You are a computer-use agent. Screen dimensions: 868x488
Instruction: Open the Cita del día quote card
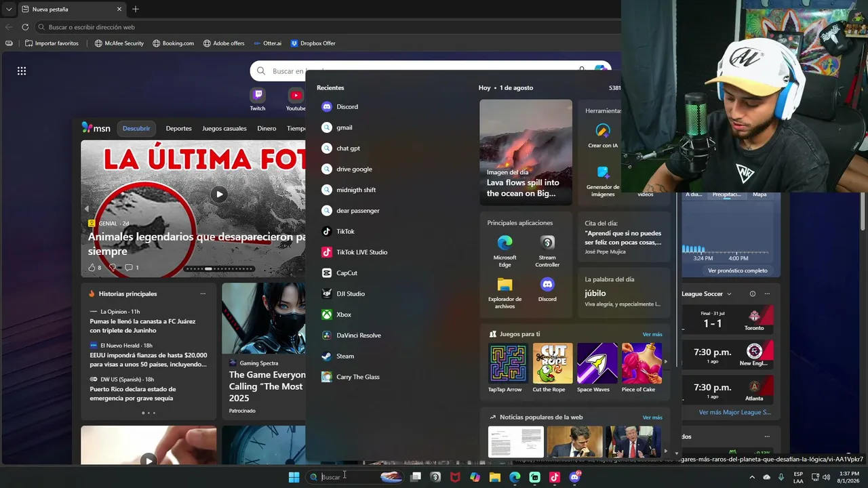[623, 237]
